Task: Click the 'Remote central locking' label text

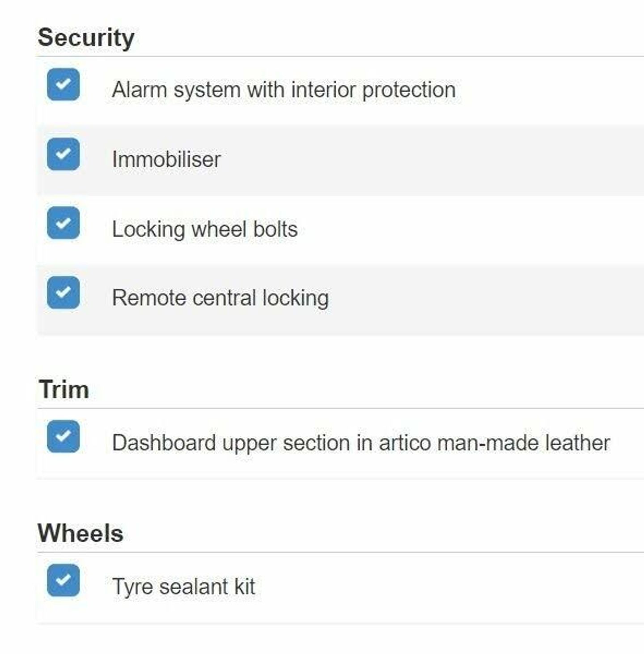Action: [x=220, y=298]
